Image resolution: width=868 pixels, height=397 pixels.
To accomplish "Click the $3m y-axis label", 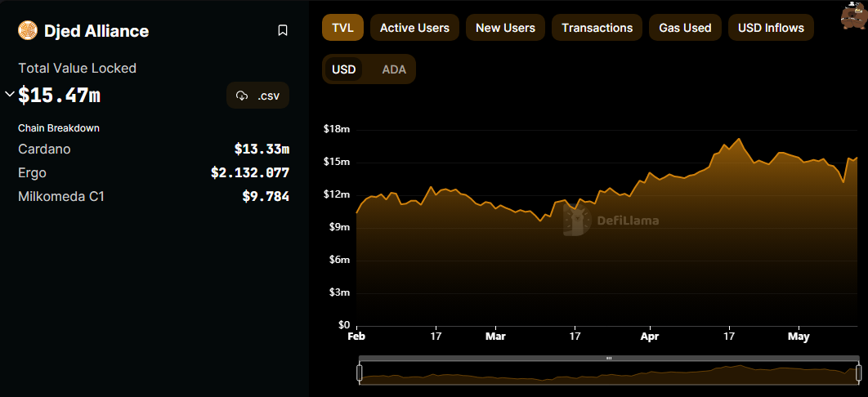I will [x=338, y=292].
